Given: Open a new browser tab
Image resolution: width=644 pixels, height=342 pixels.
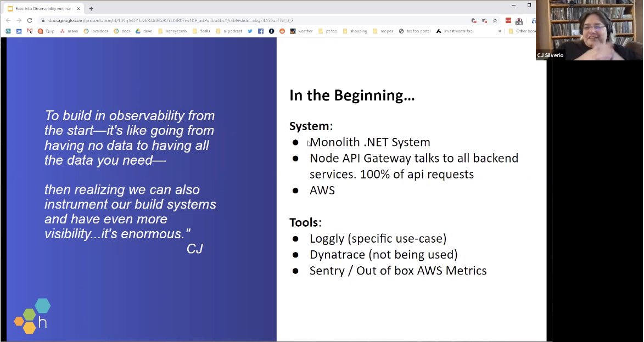Looking at the screenshot, I should click(x=91, y=9).
